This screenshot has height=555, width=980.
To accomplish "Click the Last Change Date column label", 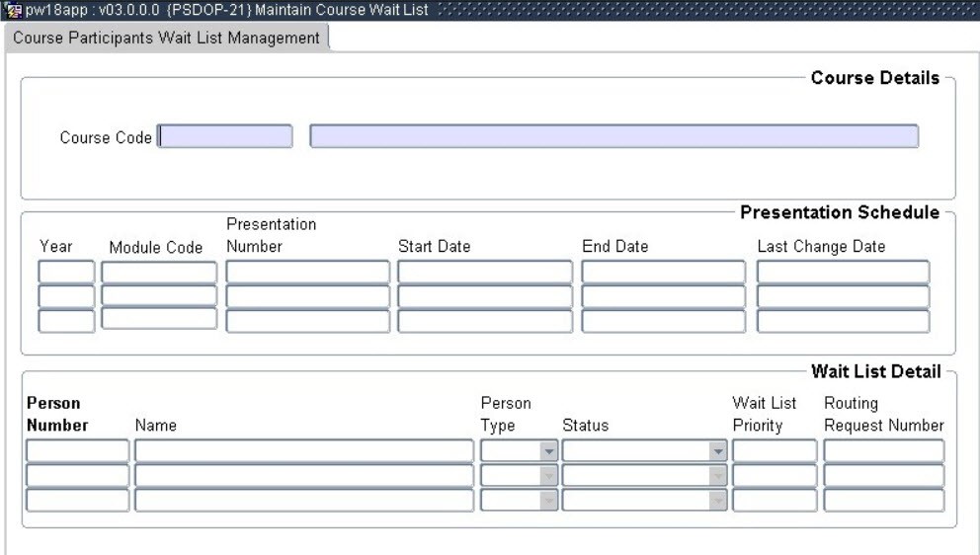I will [821, 246].
